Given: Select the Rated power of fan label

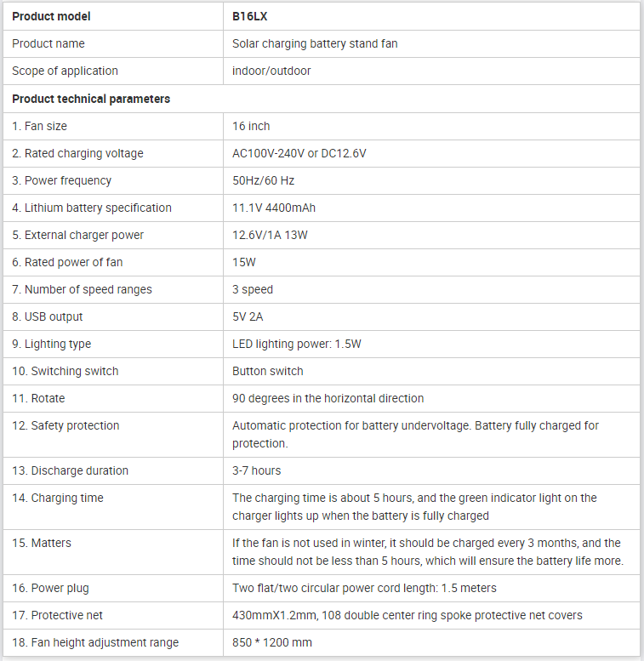Looking at the screenshot, I should (67, 262).
